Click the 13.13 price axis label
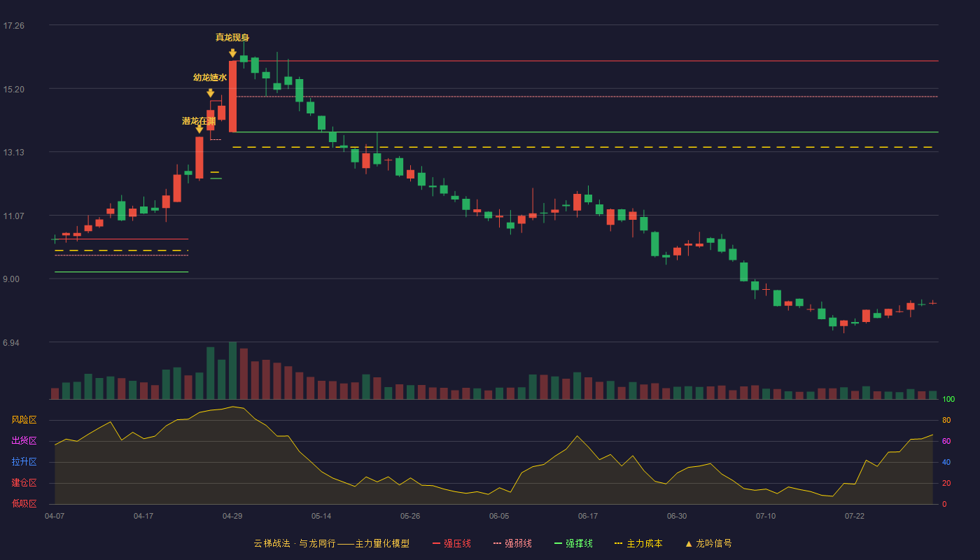The width and height of the screenshot is (980, 560). pyautogui.click(x=13, y=153)
